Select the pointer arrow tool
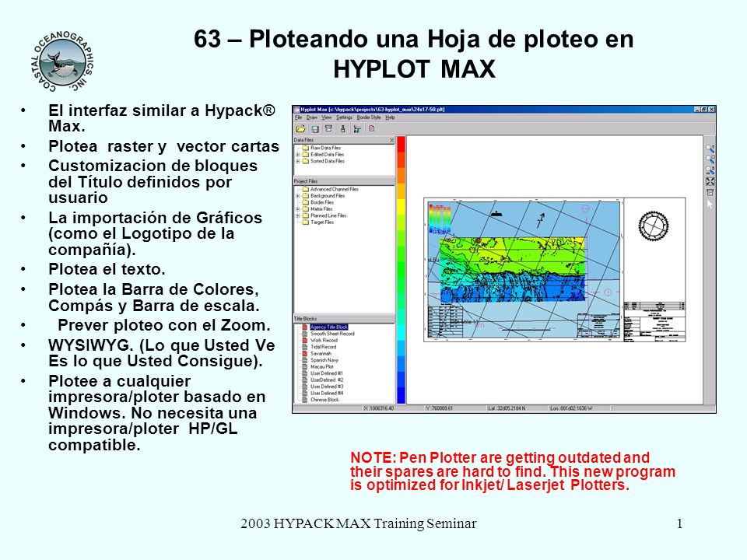747x560 pixels. [710, 204]
